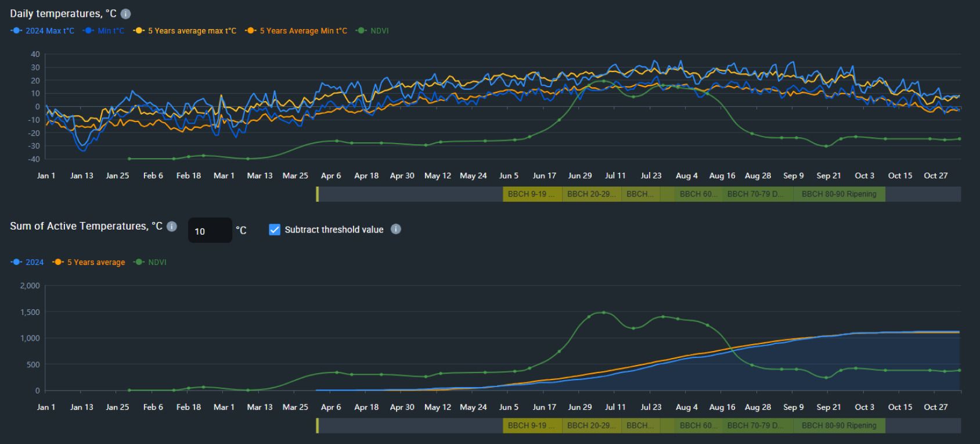Select BBCH 80-90 Ripening in upper timeline

point(839,194)
